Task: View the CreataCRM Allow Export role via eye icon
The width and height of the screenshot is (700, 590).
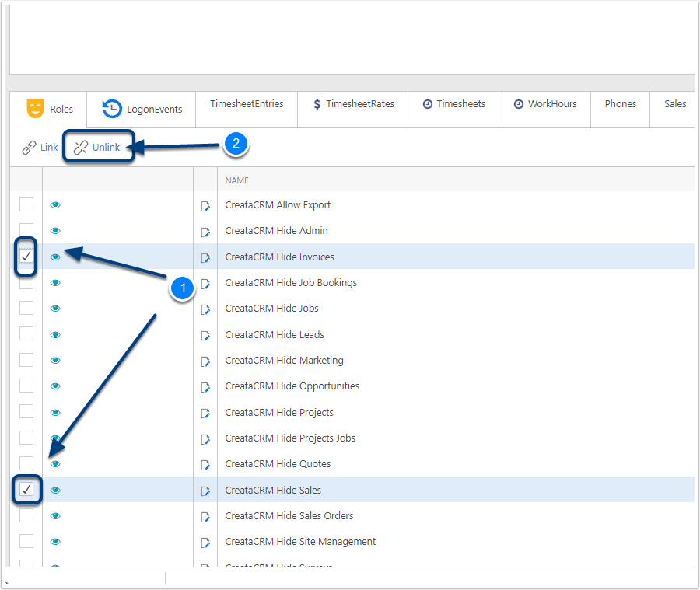Action: tap(55, 205)
